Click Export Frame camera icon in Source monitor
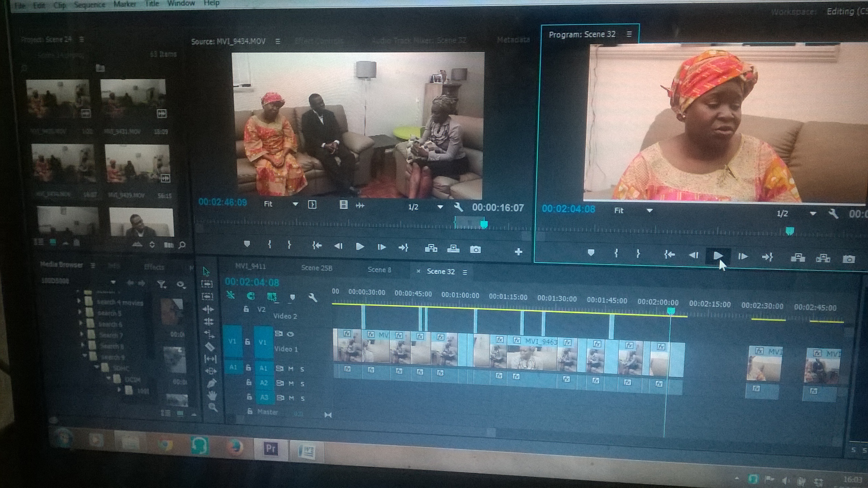The image size is (868, 488). 475,250
